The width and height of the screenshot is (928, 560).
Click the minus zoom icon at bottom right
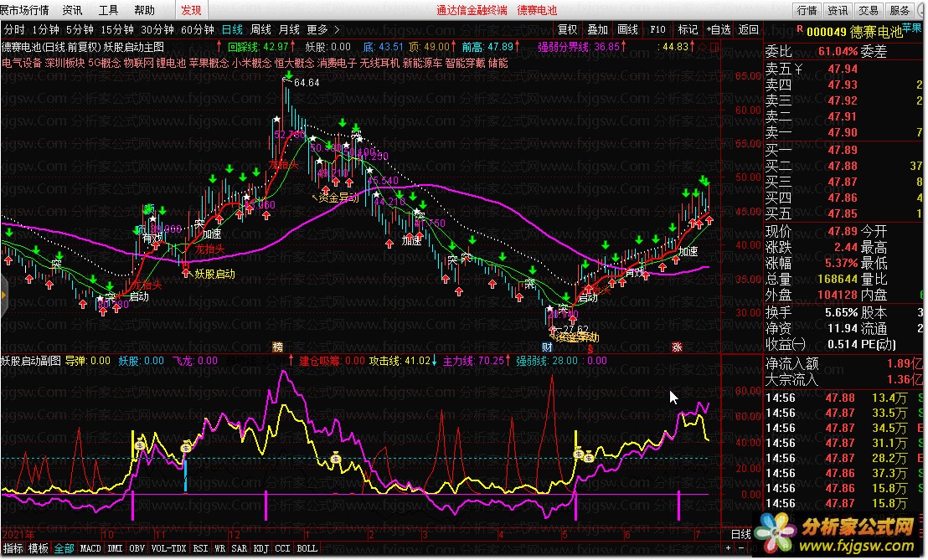[741, 549]
